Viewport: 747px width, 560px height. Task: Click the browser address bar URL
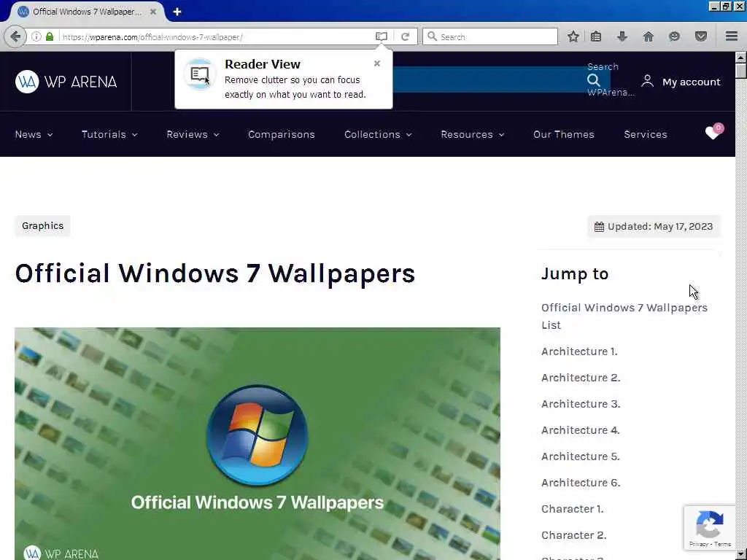coord(152,36)
